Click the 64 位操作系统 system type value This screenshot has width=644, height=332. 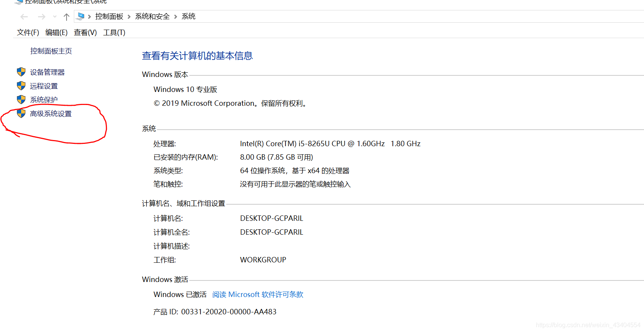coord(295,170)
